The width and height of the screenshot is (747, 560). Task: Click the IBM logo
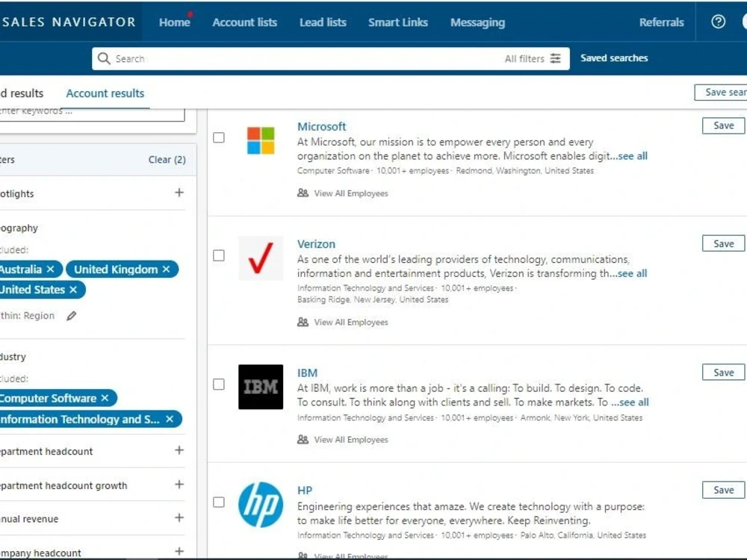261,387
